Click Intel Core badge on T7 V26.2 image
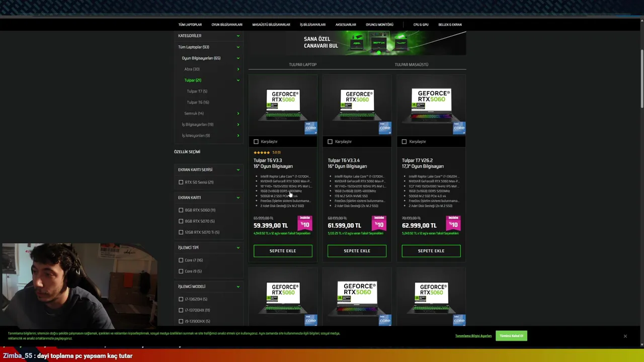Image resolution: width=644 pixels, height=362 pixels. 459,128
